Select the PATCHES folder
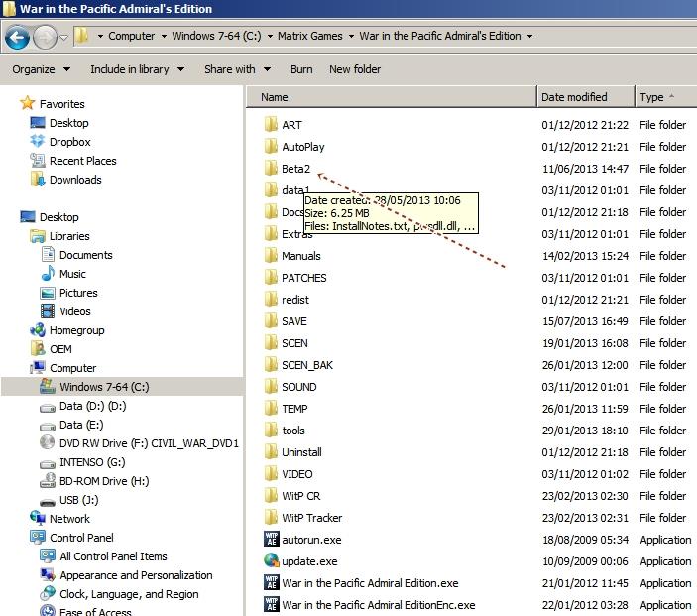The height and width of the screenshot is (616, 697). pyautogui.click(x=295, y=278)
